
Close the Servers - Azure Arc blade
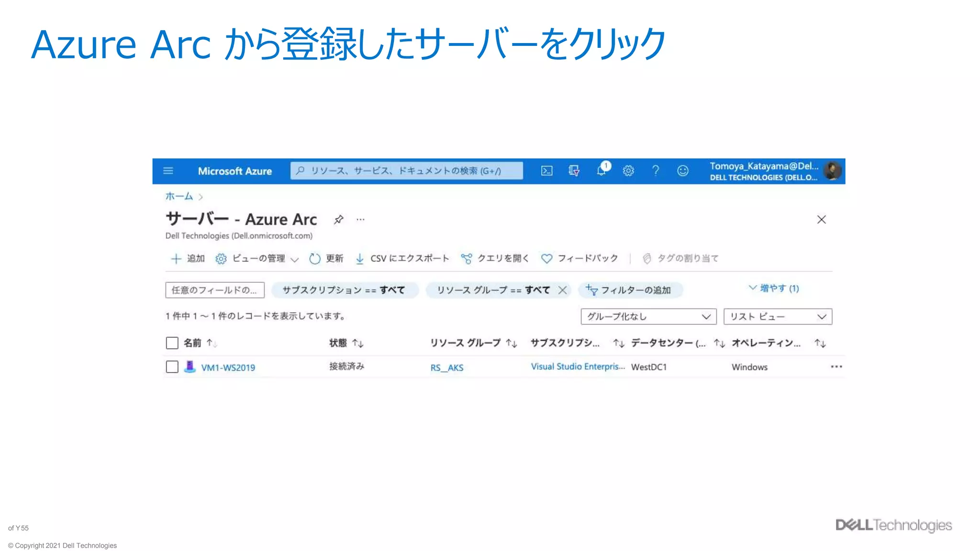click(x=821, y=220)
